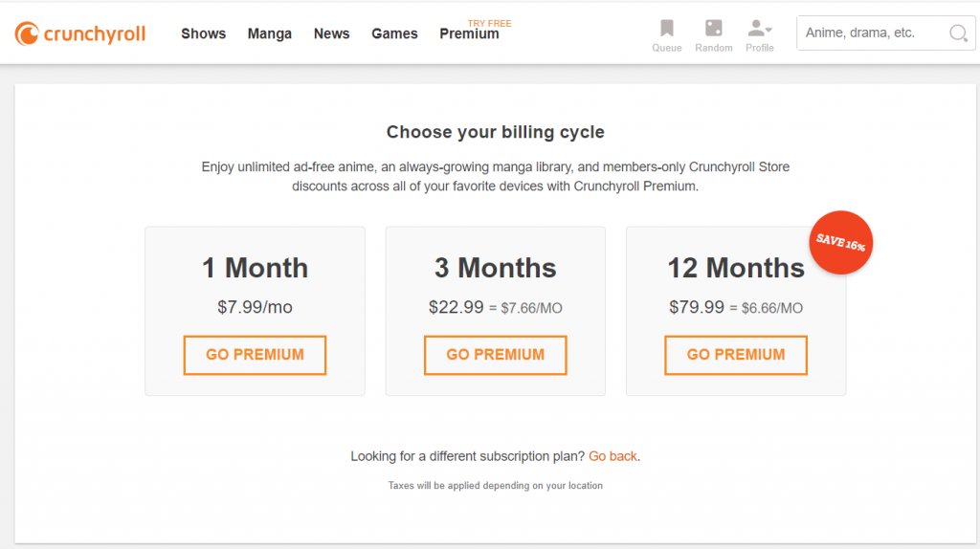Select the 1 Month plan card heading

(255, 268)
